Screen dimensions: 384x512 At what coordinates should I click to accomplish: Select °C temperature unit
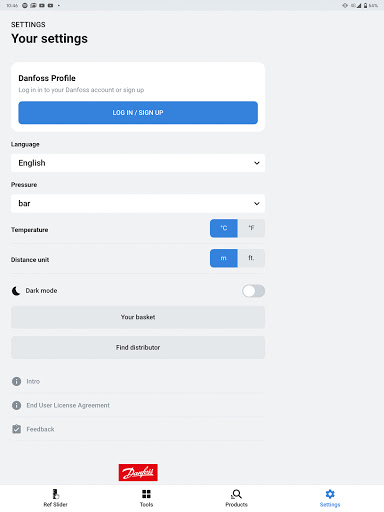[x=224, y=228]
